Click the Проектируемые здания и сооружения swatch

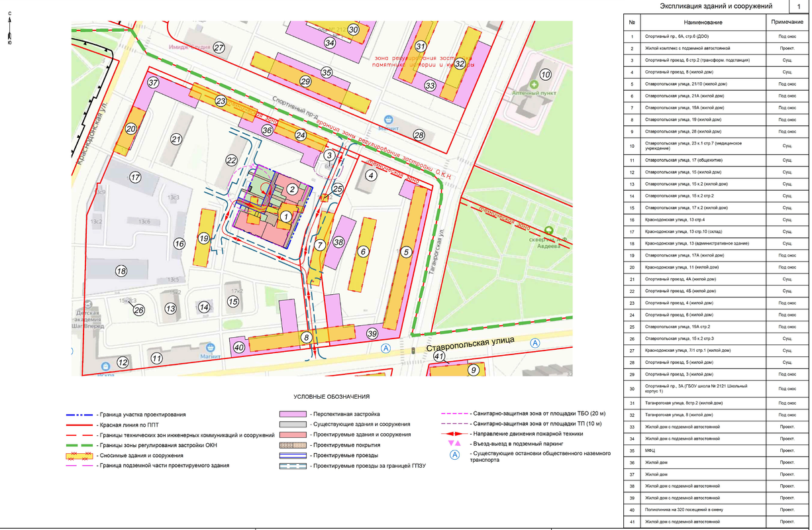point(292,435)
